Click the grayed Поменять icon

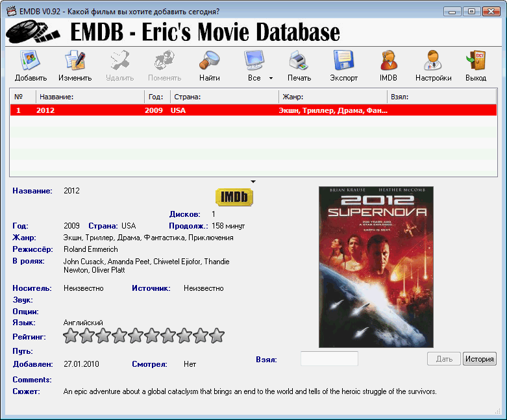164,60
